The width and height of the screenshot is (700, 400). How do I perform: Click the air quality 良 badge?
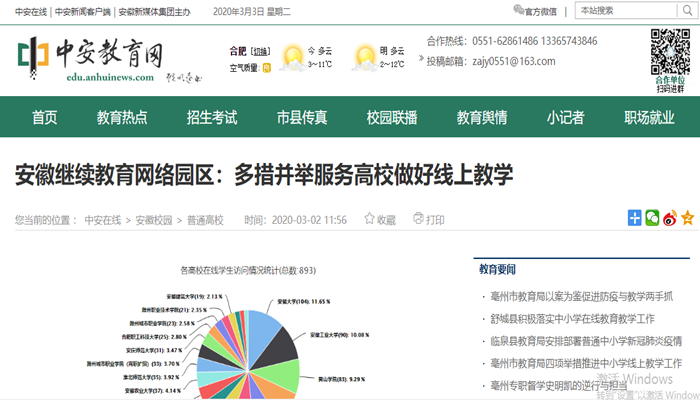(x=267, y=68)
